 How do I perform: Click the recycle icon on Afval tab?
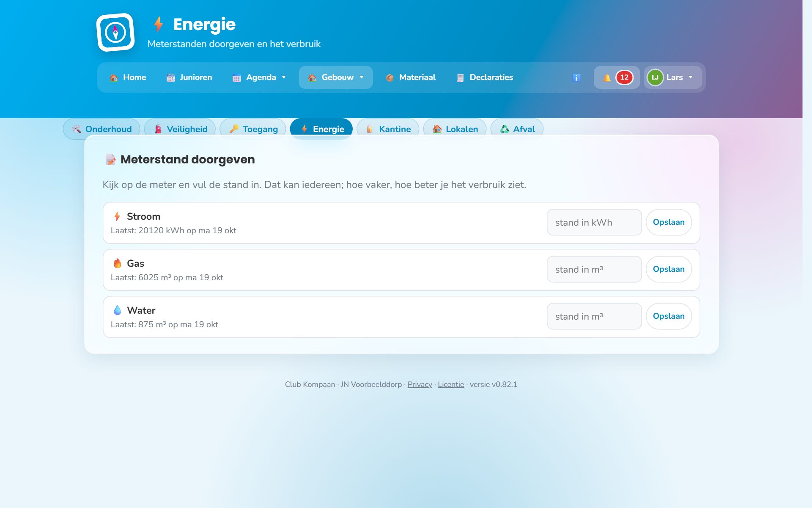[x=505, y=129]
